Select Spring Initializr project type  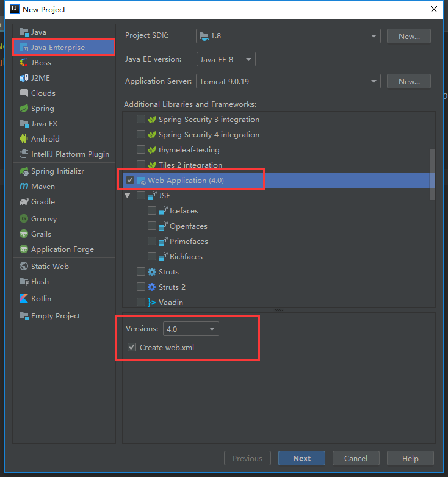click(x=64, y=171)
